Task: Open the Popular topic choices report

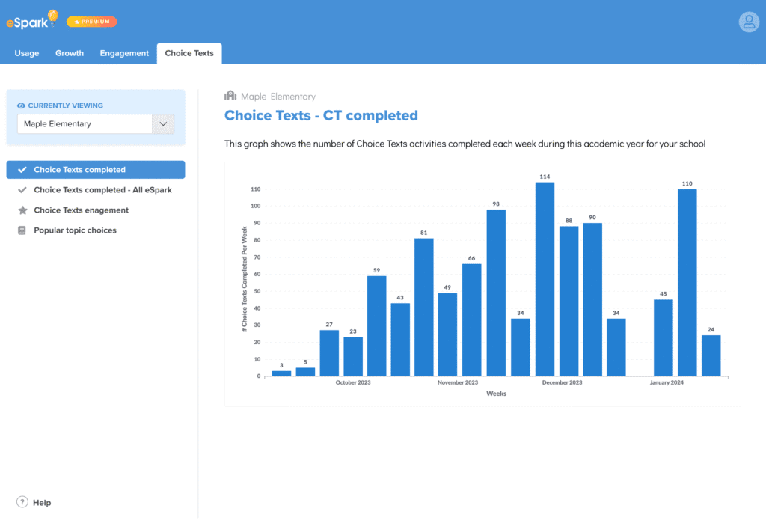Action: [75, 230]
